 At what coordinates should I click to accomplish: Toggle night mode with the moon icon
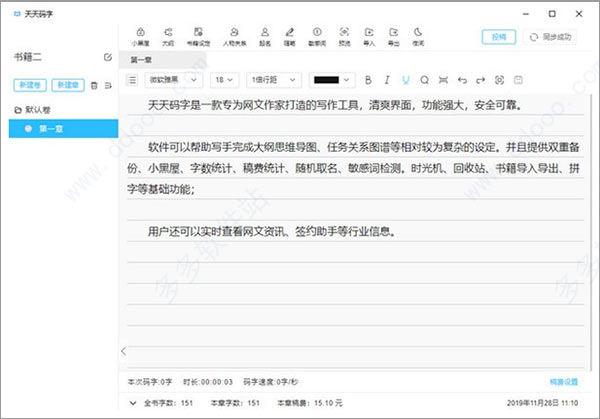point(418,37)
